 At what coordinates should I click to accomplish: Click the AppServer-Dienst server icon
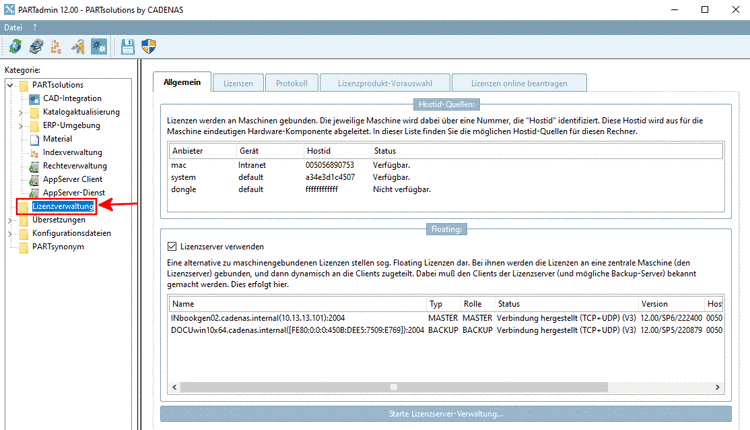(x=34, y=193)
